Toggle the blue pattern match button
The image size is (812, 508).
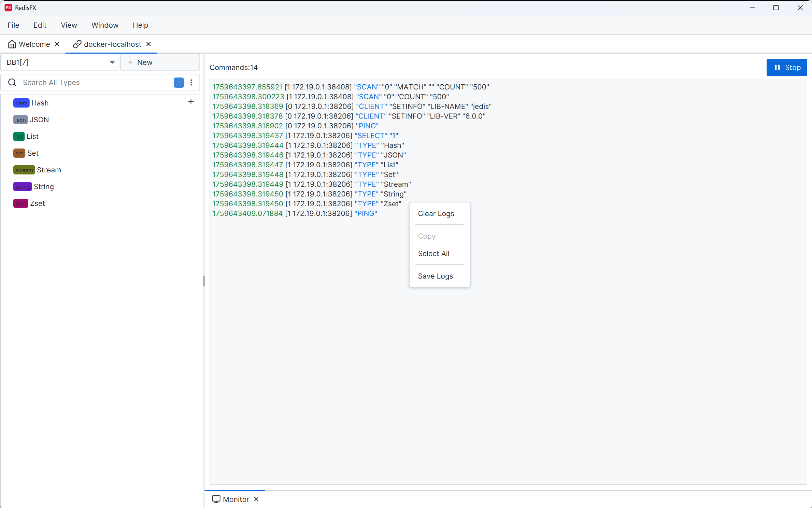point(179,83)
